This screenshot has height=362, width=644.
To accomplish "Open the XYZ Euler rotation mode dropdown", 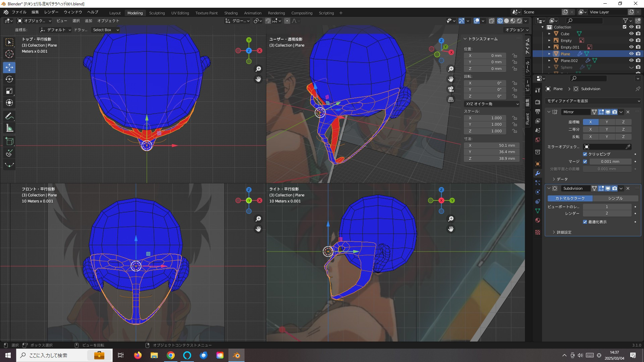I will click(492, 104).
